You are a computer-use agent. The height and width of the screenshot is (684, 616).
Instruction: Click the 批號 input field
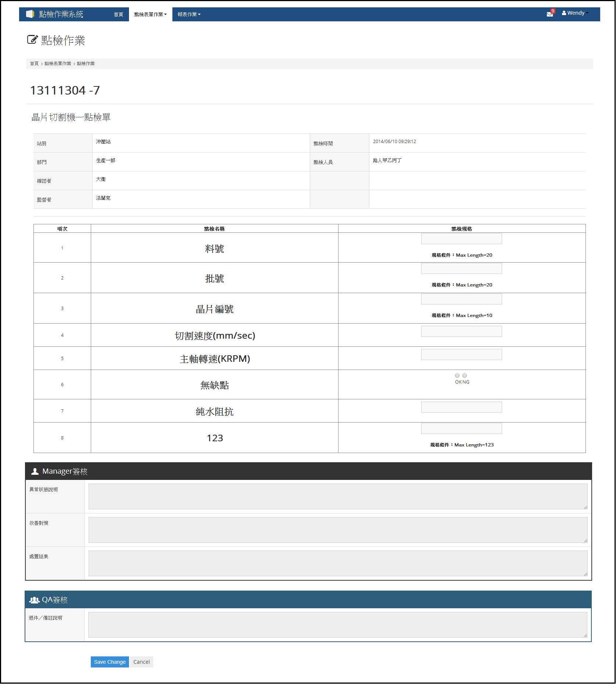[461, 268]
